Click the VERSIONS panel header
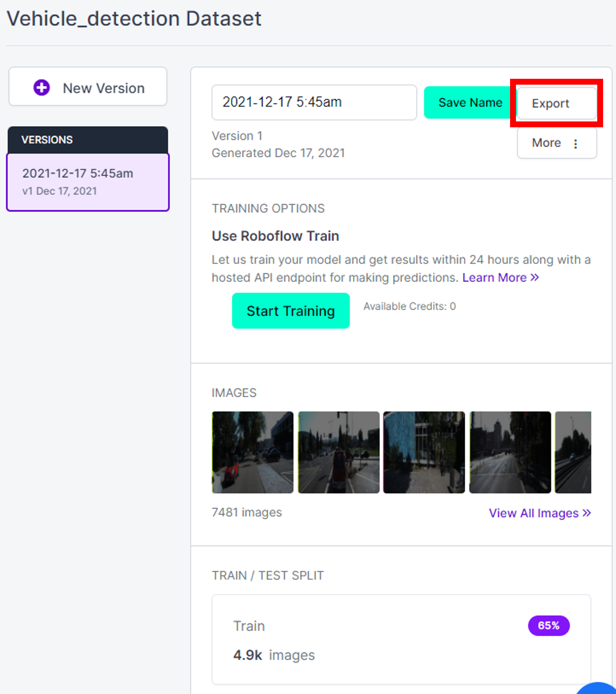Image resolution: width=616 pixels, height=694 pixels. pyautogui.click(x=88, y=140)
